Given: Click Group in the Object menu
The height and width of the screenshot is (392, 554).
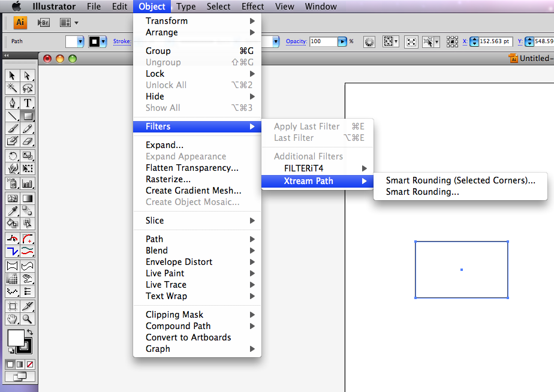Looking at the screenshot, I should [x=197, y=51].
